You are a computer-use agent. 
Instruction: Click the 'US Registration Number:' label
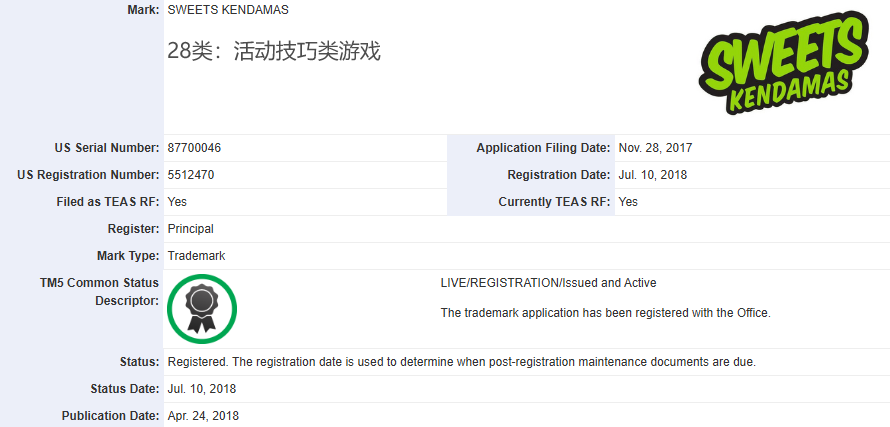click(88, 175)
